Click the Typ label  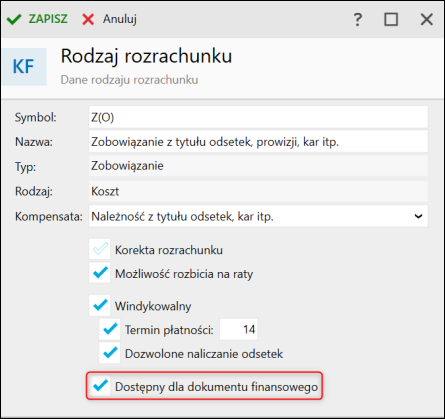coord(25,166)
